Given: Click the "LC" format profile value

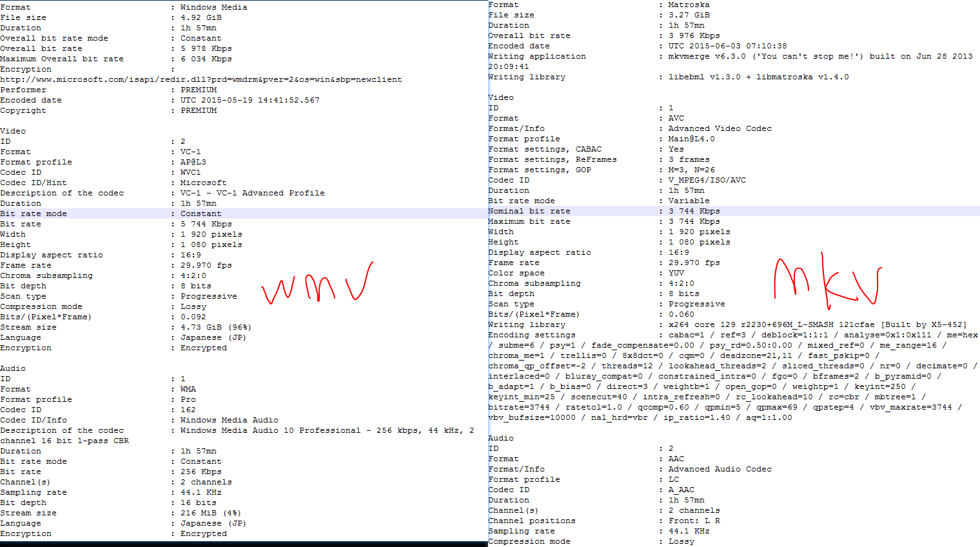Looking at the screenshot, I should tap(673, 479).
